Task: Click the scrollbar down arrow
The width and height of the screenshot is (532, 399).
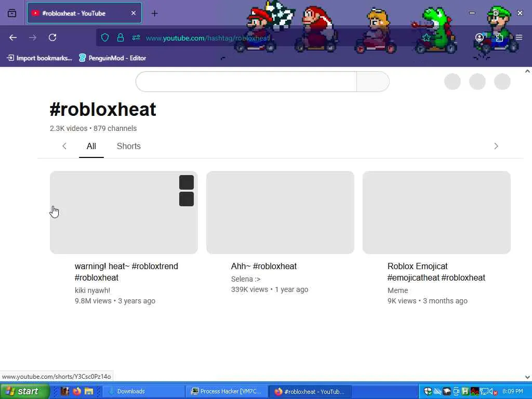Action: coord(527,377)
